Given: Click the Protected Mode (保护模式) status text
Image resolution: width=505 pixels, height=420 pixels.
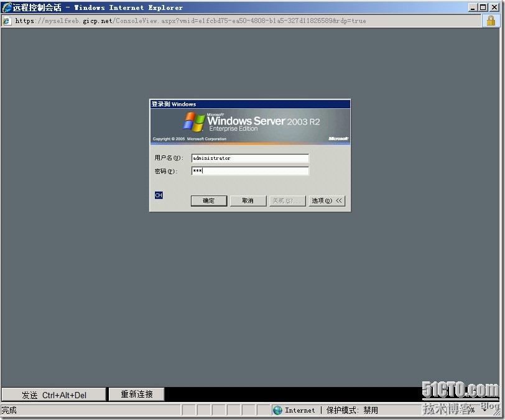Looking at the screenshot, I should tap(352, 410).
